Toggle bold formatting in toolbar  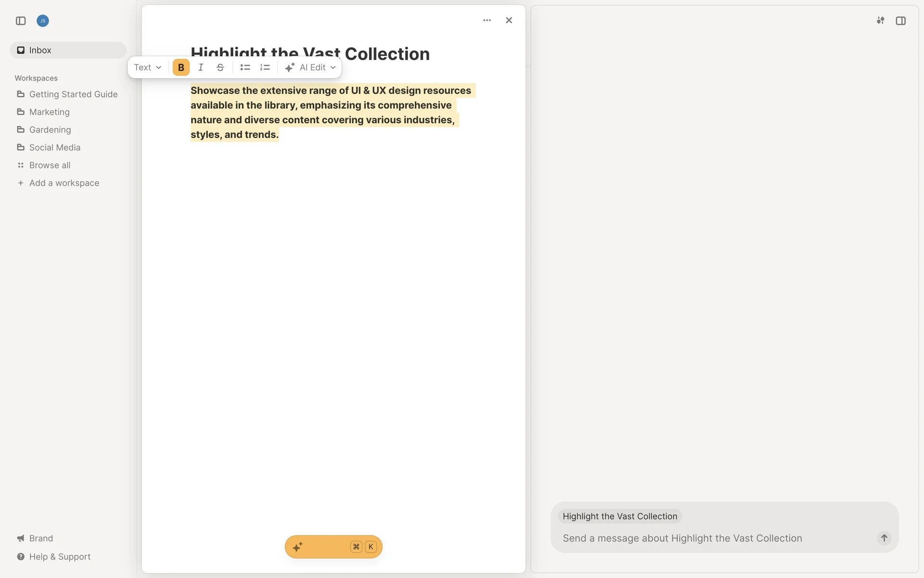[181, 67]
